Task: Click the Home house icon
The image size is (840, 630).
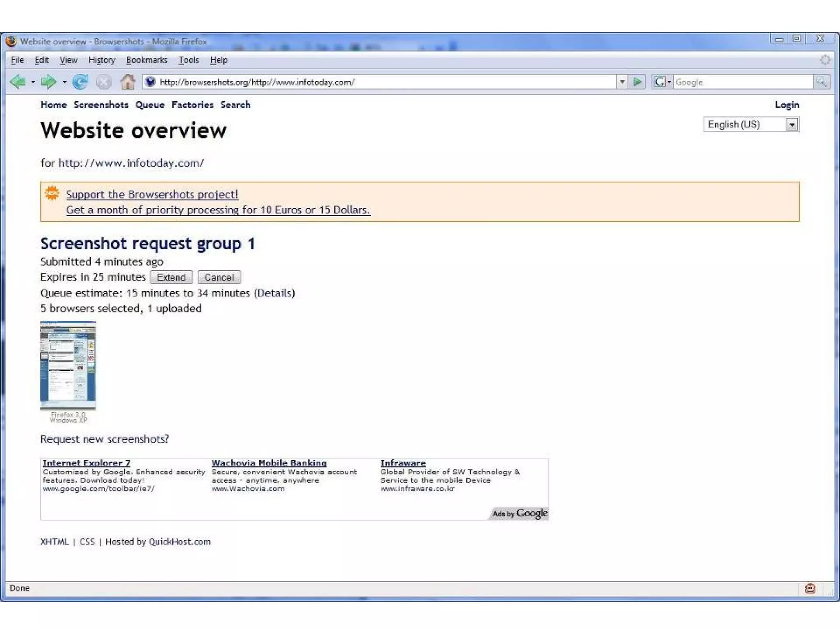Action: tap(128, 82)
